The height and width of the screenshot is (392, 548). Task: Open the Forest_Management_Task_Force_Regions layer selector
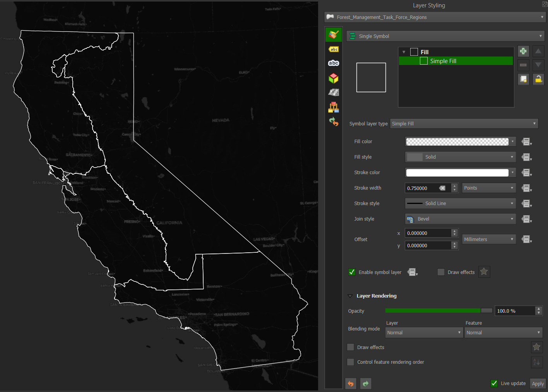[x=434, y=17]
